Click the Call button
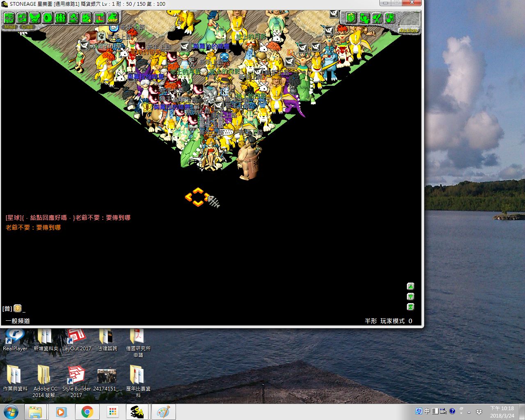This screenshot has height=420, width=525. click(27, 27)
